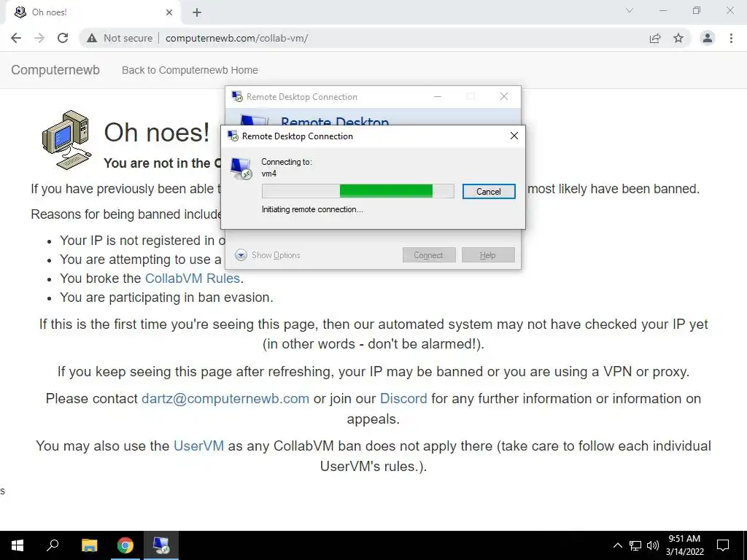Viewport: 747px width, 560px height.
Task: Email dartz@computernewb.com link
Action: [x=225, y=399]
